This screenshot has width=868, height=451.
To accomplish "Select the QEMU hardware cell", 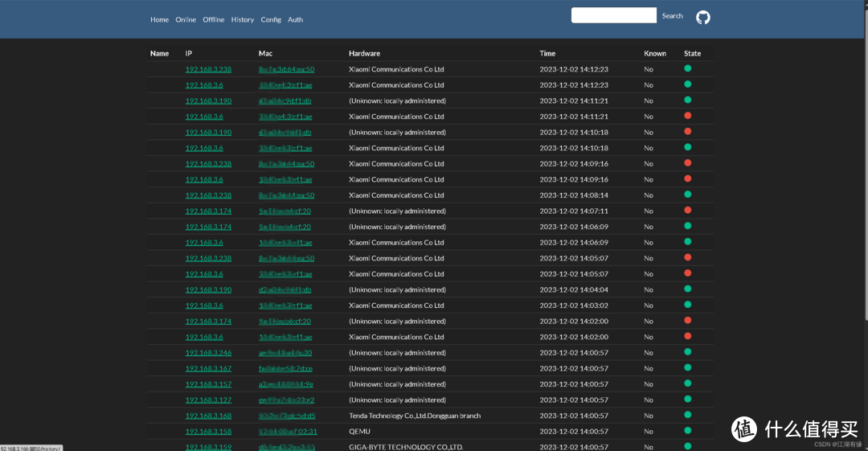I will 359,431.
